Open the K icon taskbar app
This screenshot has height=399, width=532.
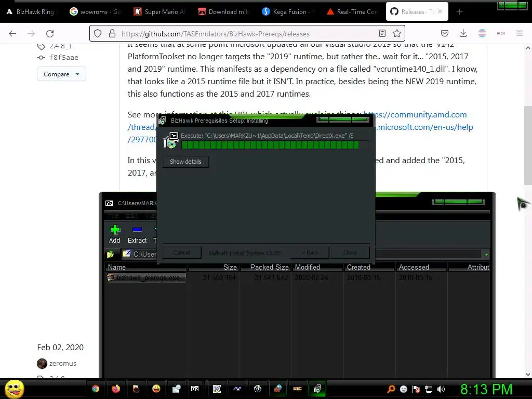217,389
